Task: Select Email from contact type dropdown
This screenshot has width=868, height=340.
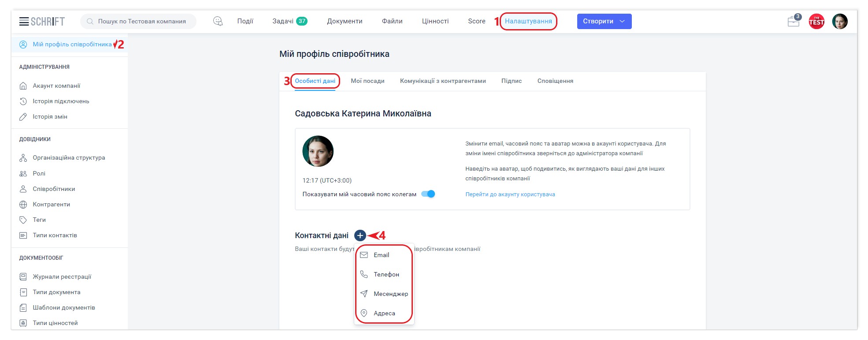Action: (x=381, y=255)
